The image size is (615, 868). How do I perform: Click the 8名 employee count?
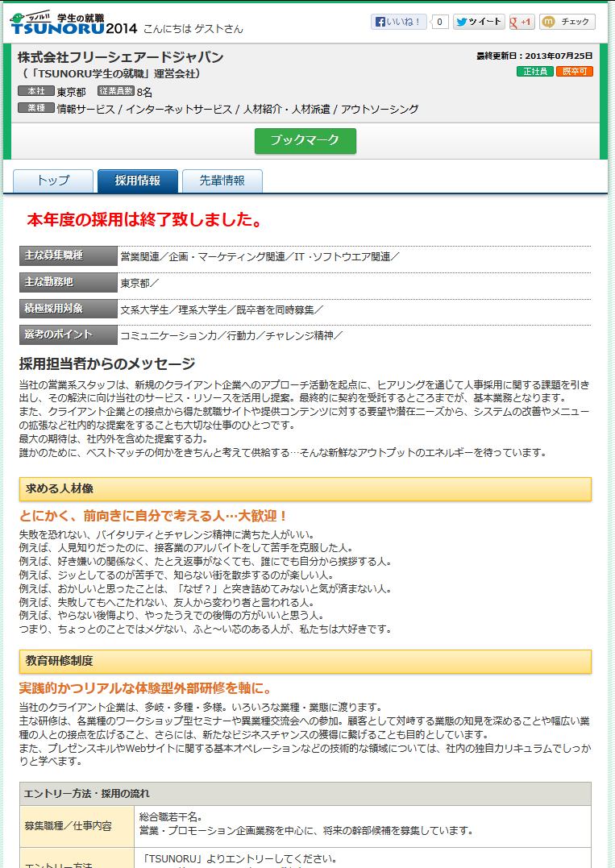pyautogui.click(x=144, y=92)
